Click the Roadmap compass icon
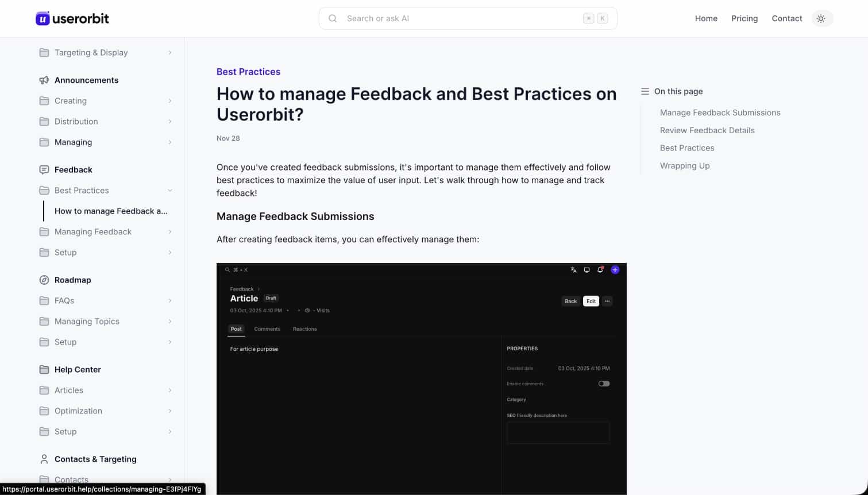 pyautogui.click(x=44, y=280)
